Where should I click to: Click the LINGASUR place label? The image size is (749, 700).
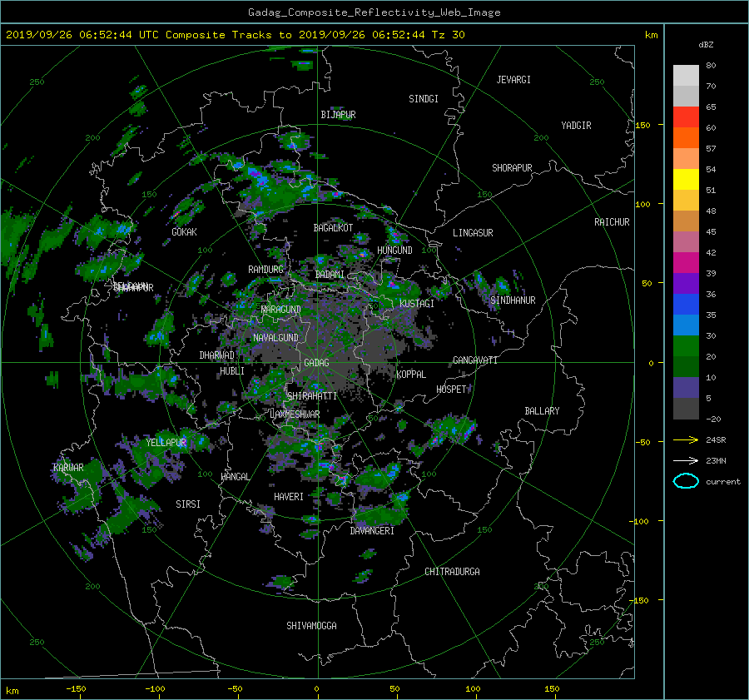pyautogui.click(x=473, y=233)
